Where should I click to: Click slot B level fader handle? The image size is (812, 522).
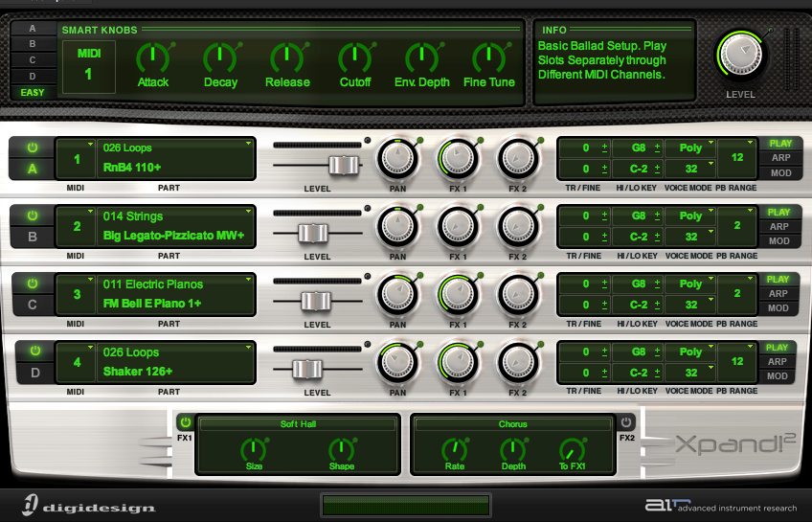(313, 233)
